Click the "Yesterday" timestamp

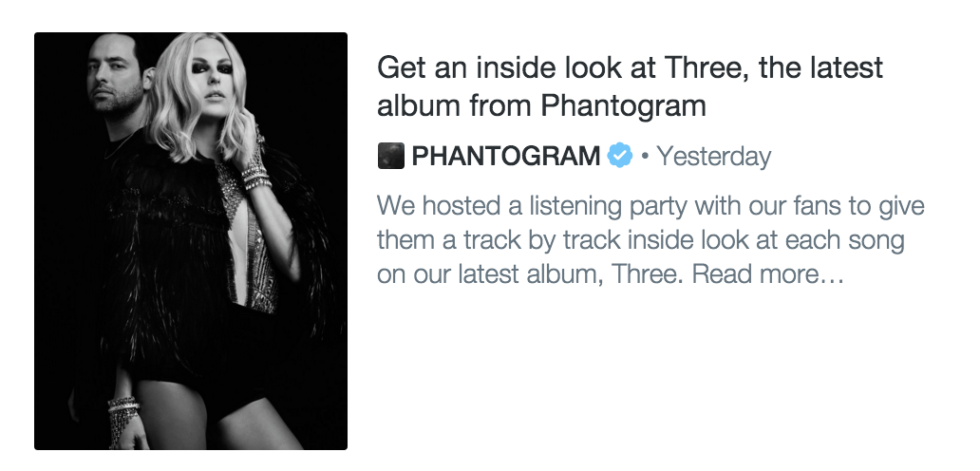click(713, 155)
